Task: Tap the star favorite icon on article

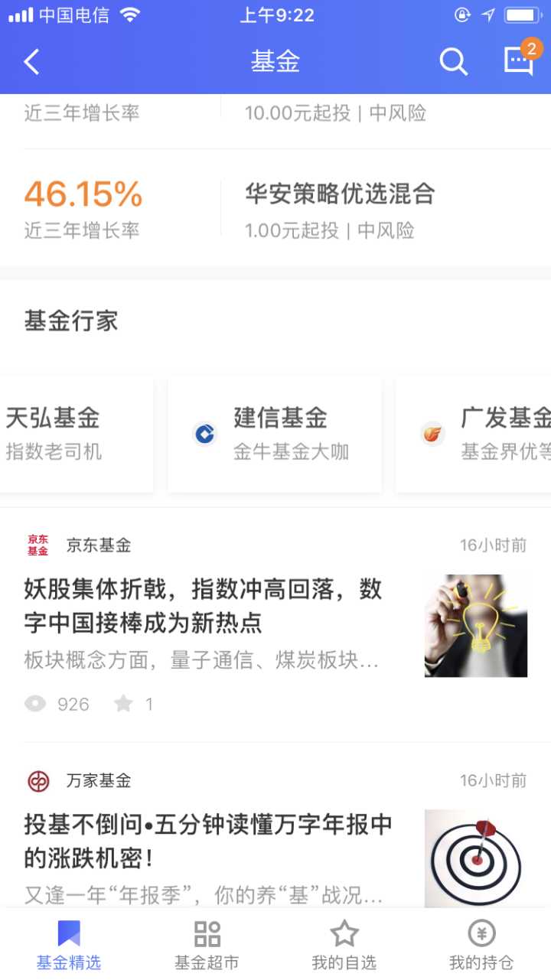Action: 123,704
